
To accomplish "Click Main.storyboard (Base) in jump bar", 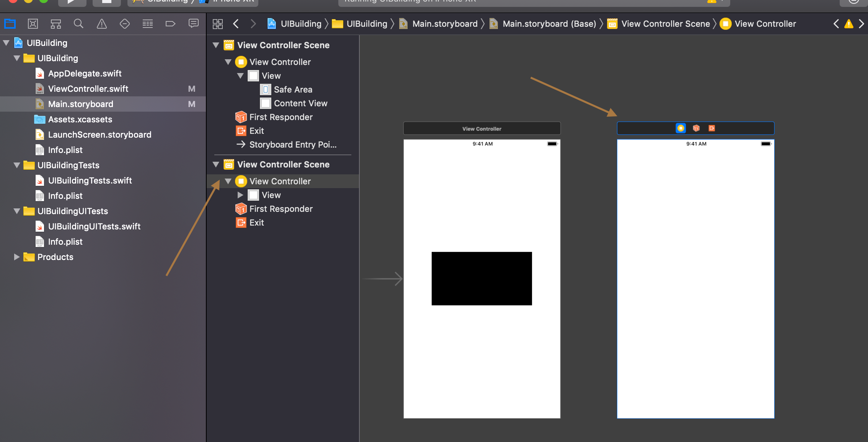I will (x=549, y=24).
